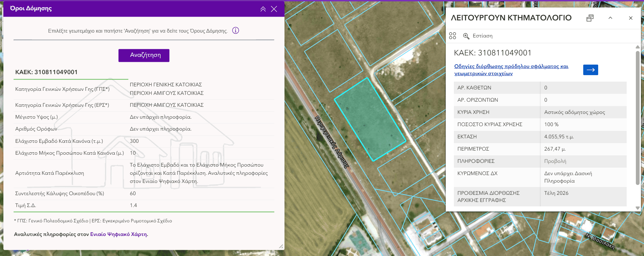Collapse the ΛΕΙΤΟΥΡΓΟΥΝ ΚΤΗΜΑΤΟΛΟΓΙΟ popup with chevron
The width and height of the screenshot is (644, 256).
coord(610,18)
